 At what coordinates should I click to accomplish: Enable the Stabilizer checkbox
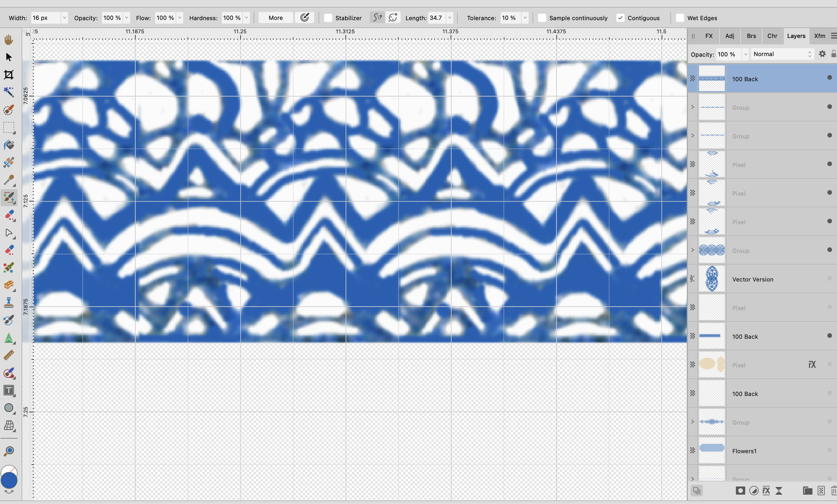[328, 18]
